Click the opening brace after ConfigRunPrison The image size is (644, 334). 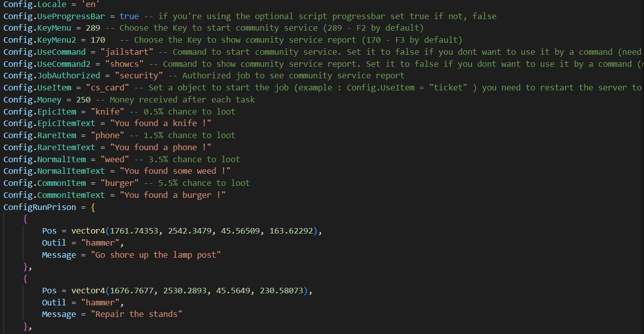pos(93,207)
